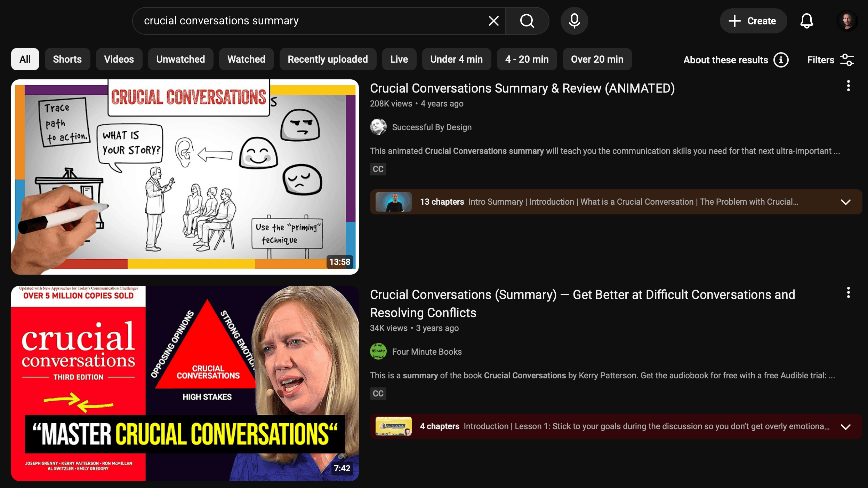This screenshot has width=868, height=488.
Task: Select the Videos tab chip
Action: tap(119, 59)
